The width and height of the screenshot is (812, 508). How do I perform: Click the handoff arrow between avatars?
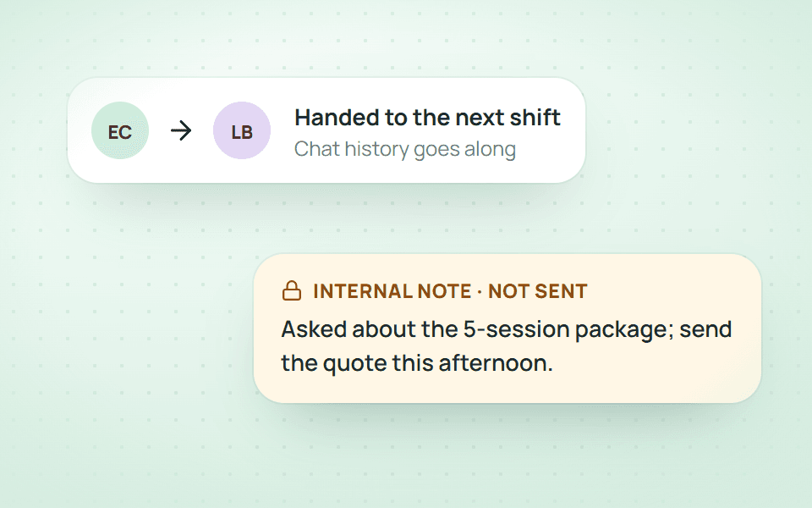(181, 130)
